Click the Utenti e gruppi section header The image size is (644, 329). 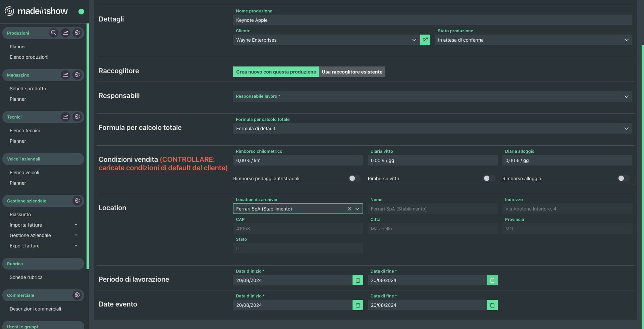(43, 325)
